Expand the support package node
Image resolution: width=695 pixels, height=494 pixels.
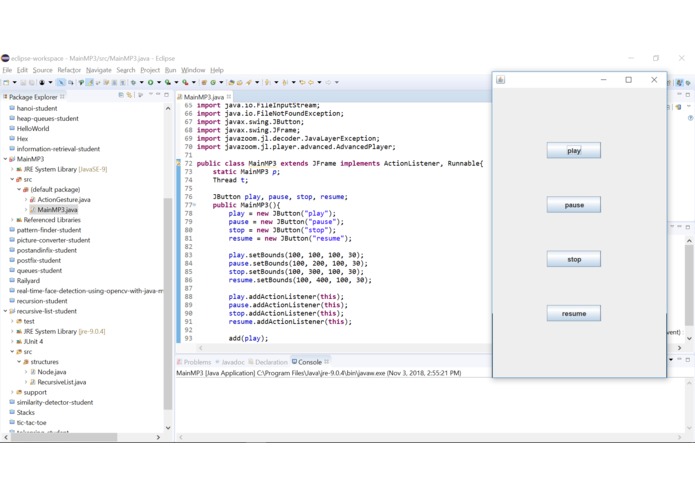click(x=12, y=392)
